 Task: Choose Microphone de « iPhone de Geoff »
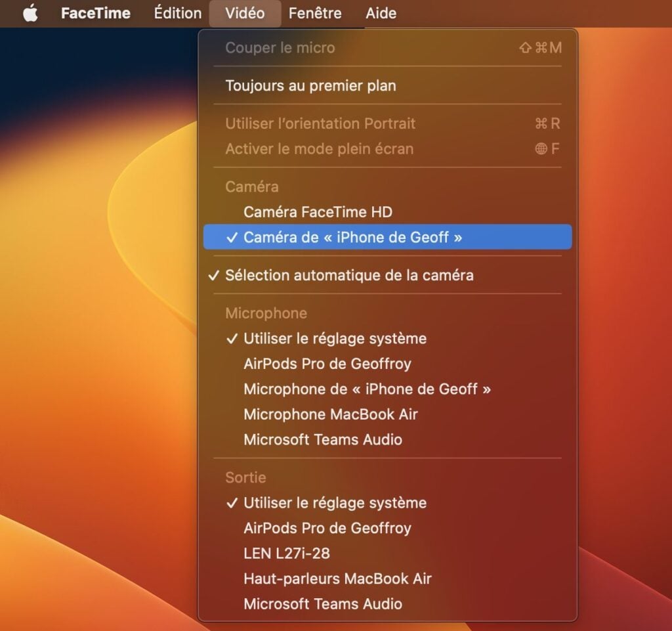(x=387, y=389)
